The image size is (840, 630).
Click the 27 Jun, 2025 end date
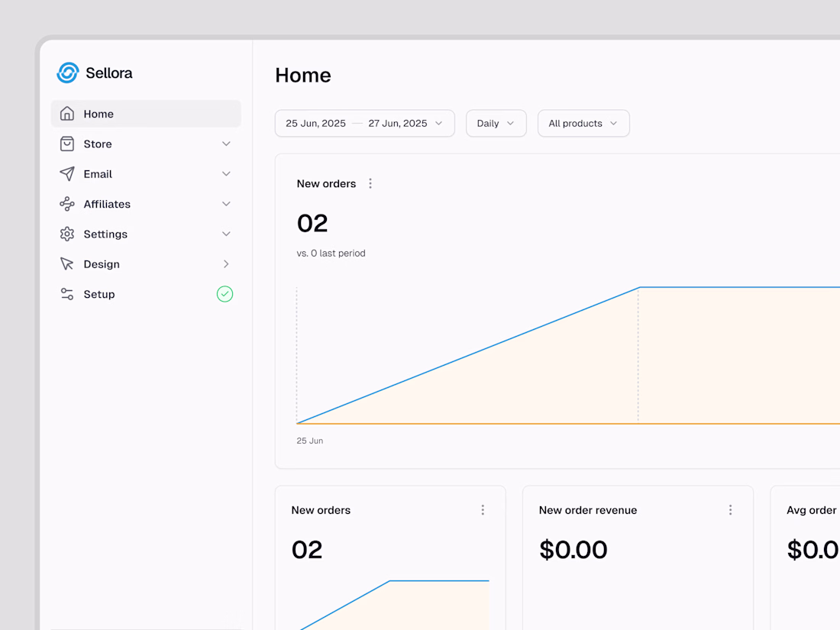(398, 123)
